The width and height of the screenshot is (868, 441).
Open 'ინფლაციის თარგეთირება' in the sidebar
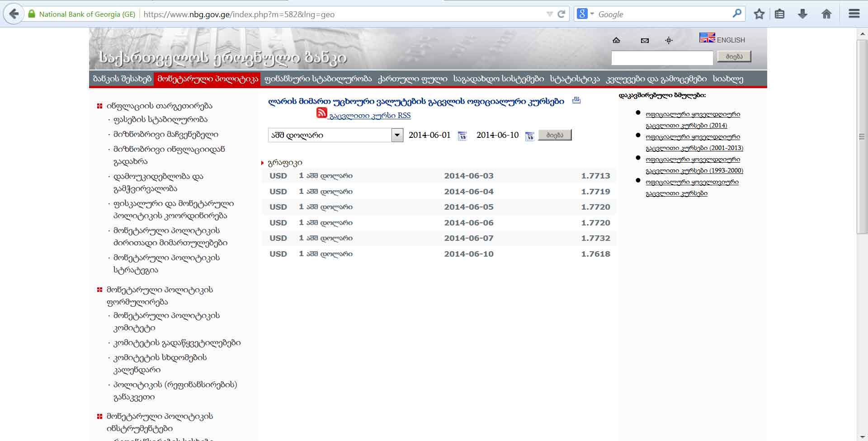coord(159,106)
